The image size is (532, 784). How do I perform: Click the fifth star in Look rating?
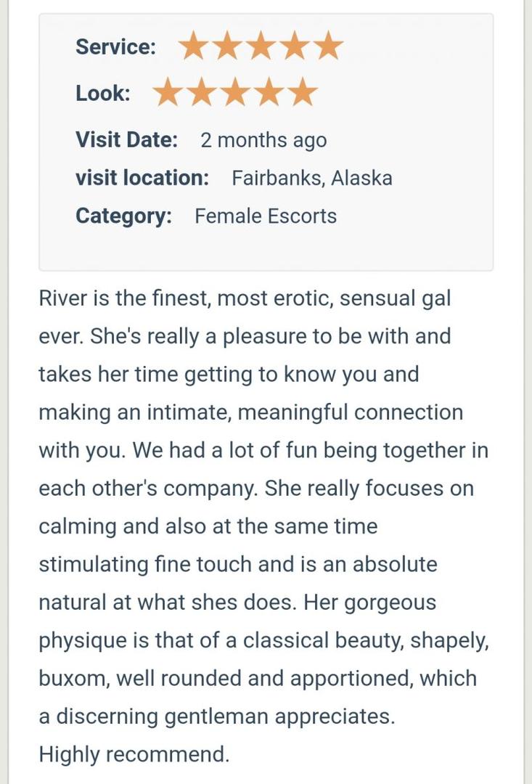click(x=303, y=93)
